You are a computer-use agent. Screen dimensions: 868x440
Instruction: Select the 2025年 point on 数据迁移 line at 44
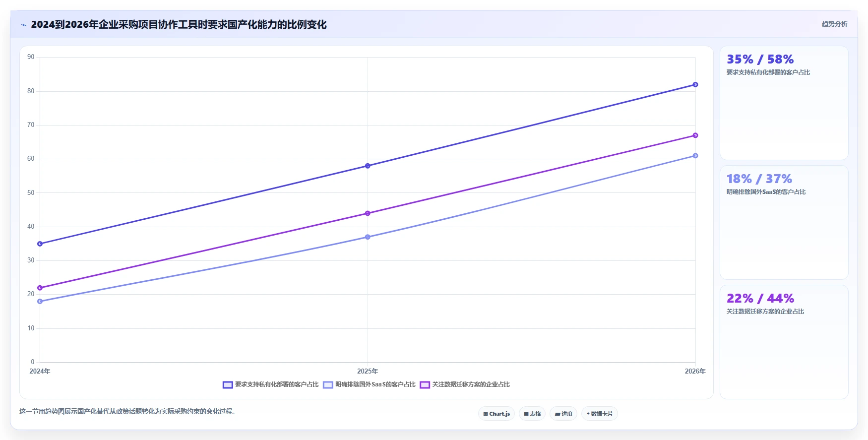[368, 213]
